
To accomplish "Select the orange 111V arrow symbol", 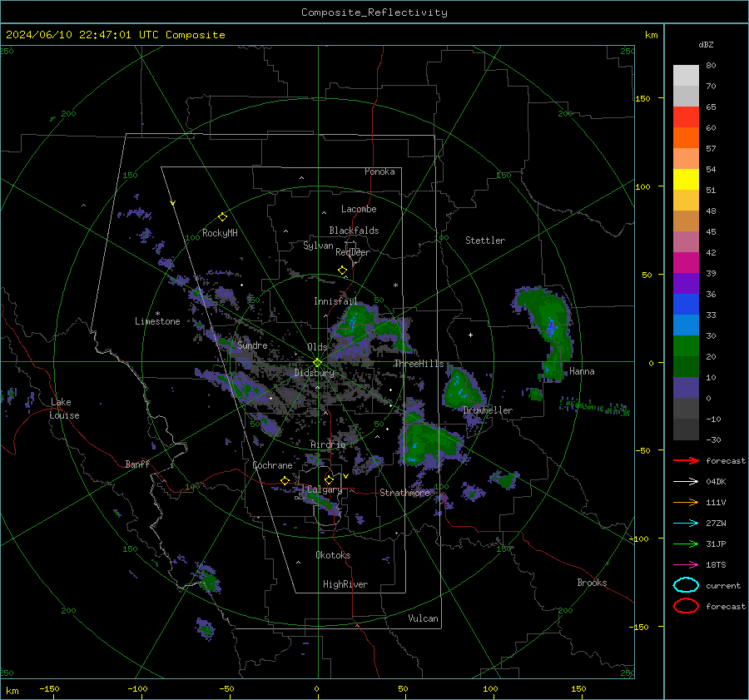I will click(x=686, y=502).
